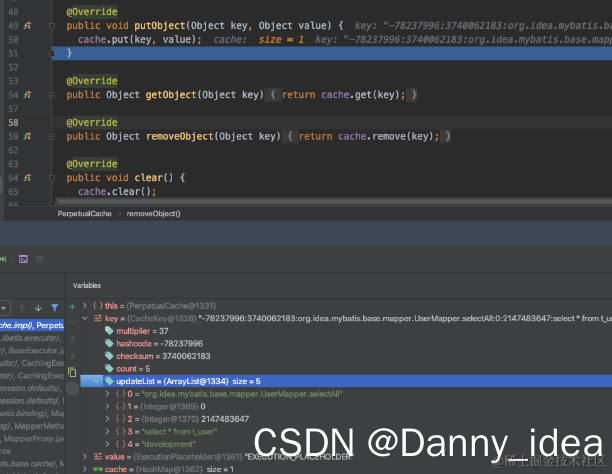Click the removeObject() breadcrumb
The width and height of the screenshot is (612, 474).
click(153, 214)
